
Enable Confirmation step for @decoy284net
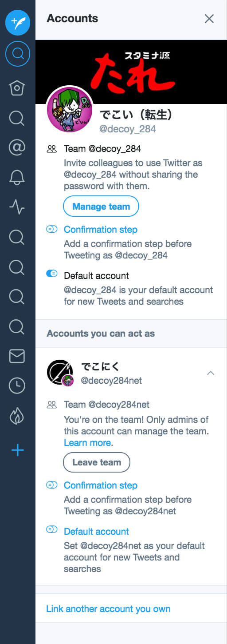point(52,485)
